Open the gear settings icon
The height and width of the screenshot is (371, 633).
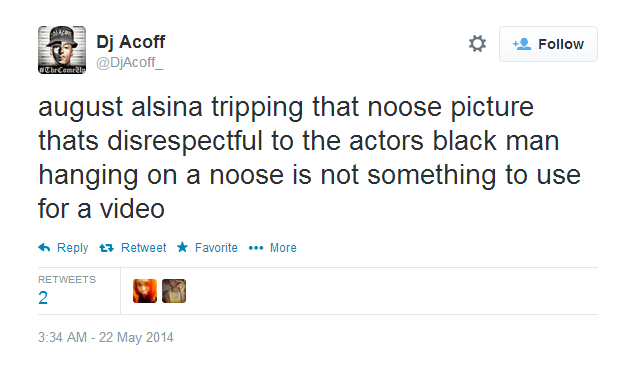[477, 44]
